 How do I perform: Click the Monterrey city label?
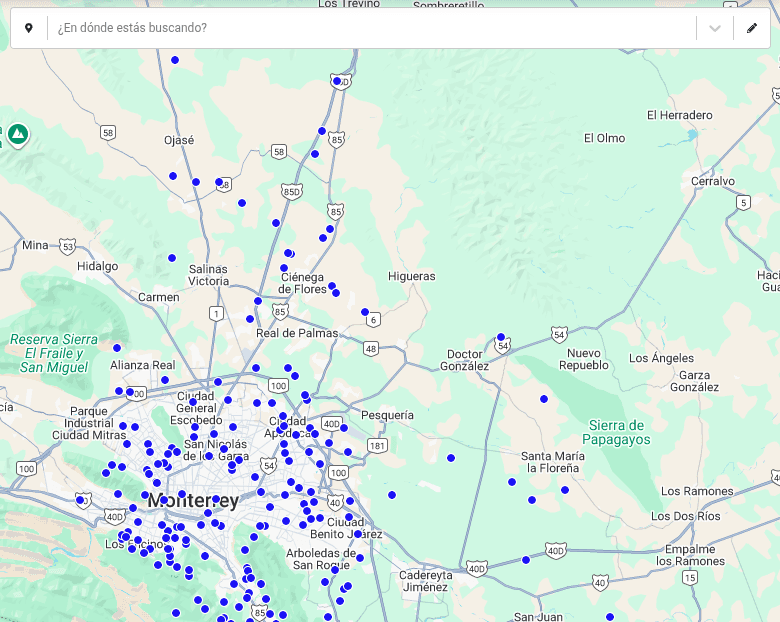(x=193, y=500)
